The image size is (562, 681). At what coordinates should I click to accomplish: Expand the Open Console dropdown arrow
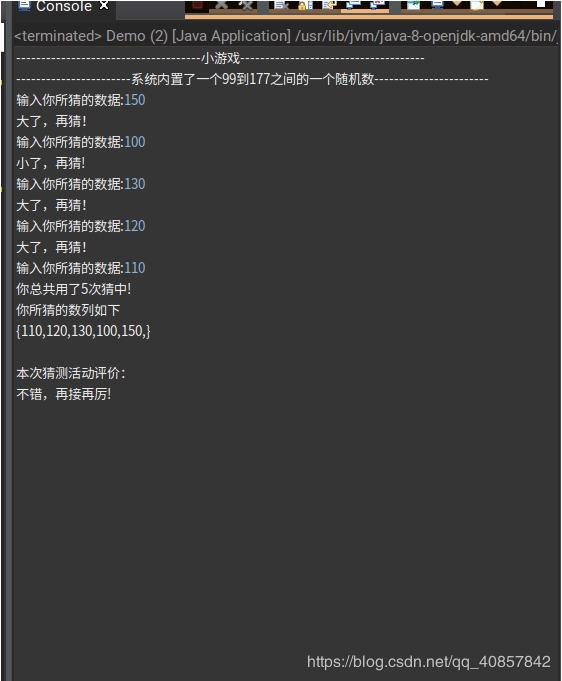coord(497,3)
